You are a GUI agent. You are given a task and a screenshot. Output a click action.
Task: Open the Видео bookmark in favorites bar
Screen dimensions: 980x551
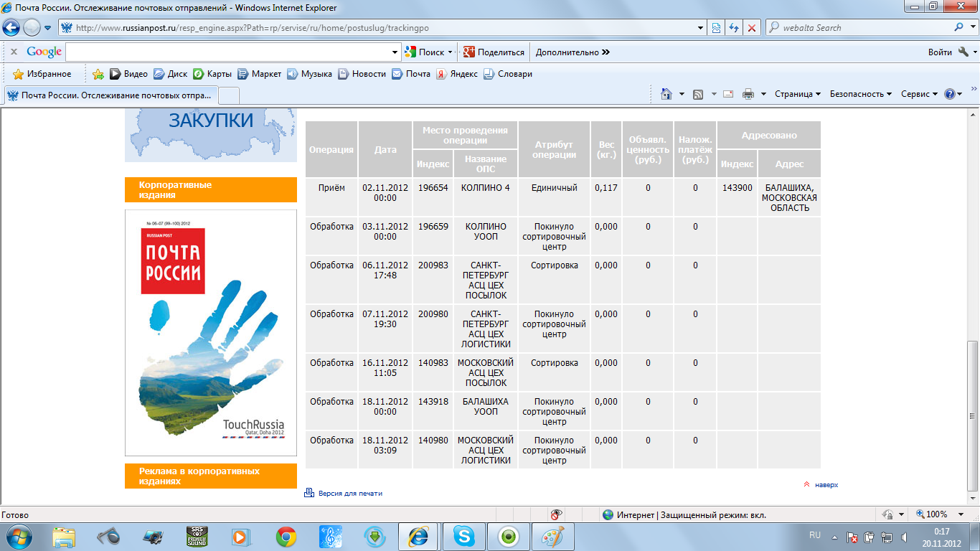128,74
